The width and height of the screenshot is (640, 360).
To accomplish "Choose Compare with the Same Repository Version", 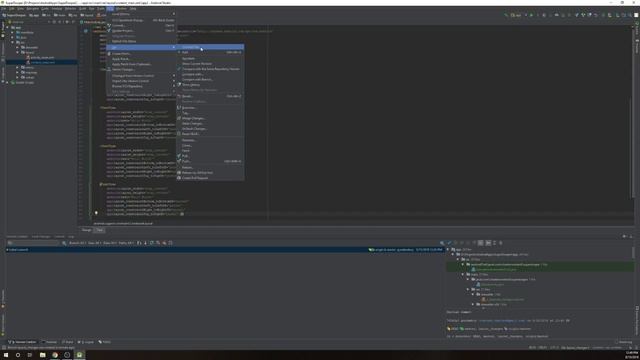I will 210,69.
